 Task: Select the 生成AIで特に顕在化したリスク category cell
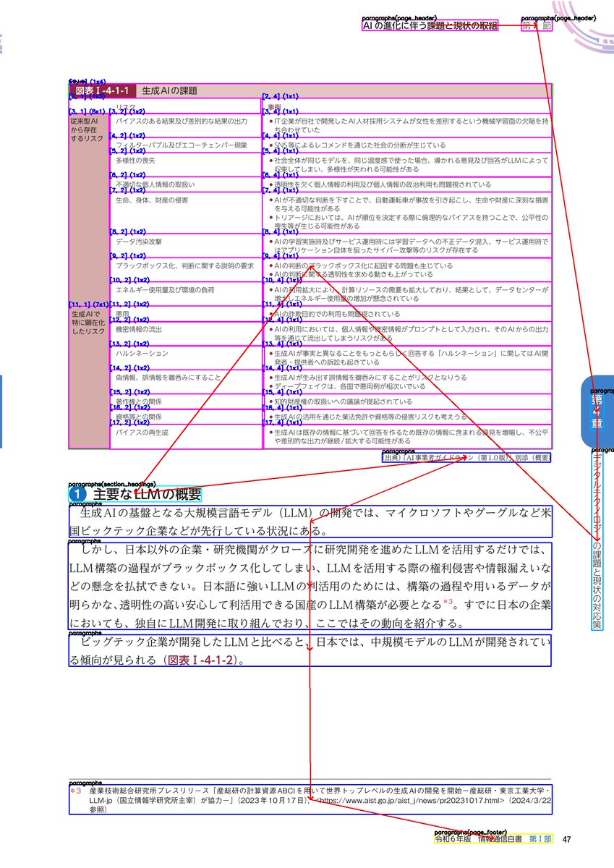88,376
